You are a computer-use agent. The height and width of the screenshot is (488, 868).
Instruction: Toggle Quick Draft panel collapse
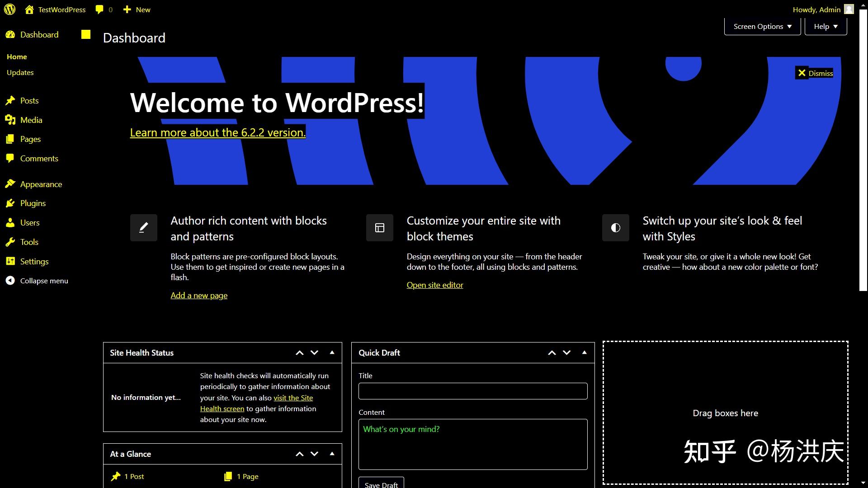pos(584,352)
